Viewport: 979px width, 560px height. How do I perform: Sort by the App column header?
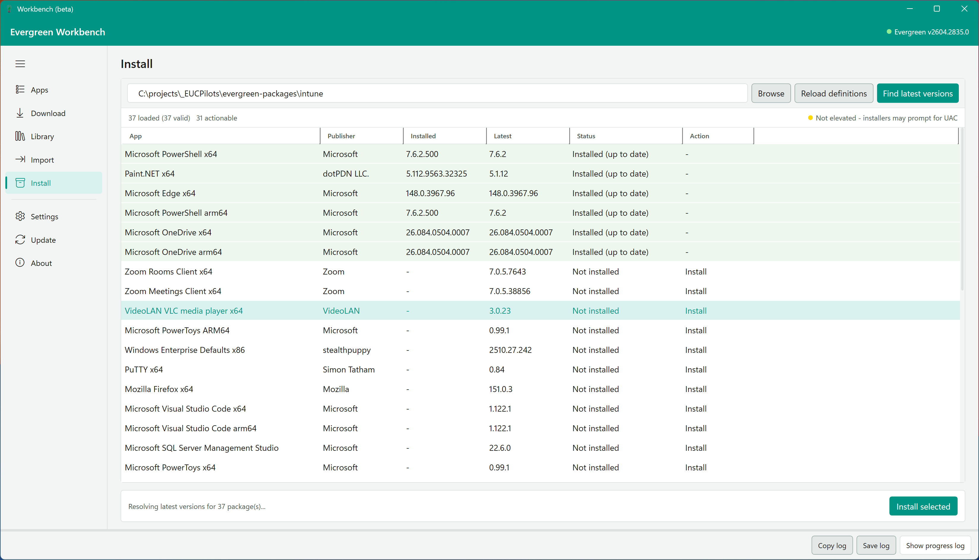pyautogui.click(x=220, y=136)
